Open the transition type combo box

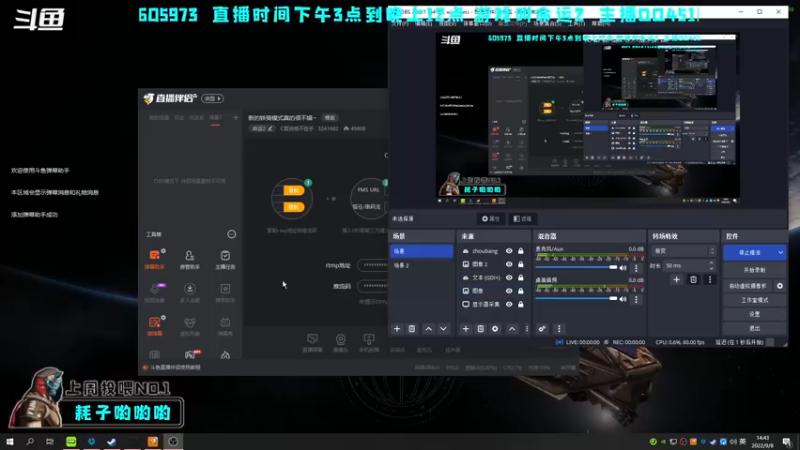pyautogui.click(x=684, y=251)
